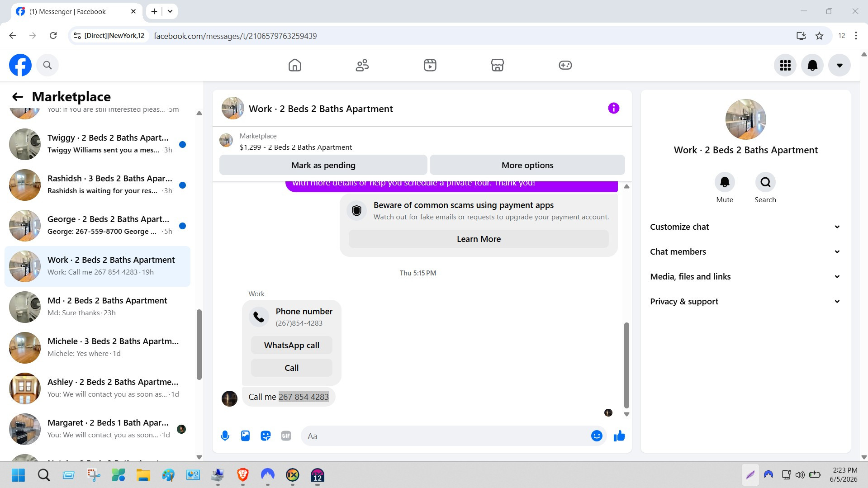Open Facebook search magnifier icon
Screen dimensions: 868x488
point(47,65)
